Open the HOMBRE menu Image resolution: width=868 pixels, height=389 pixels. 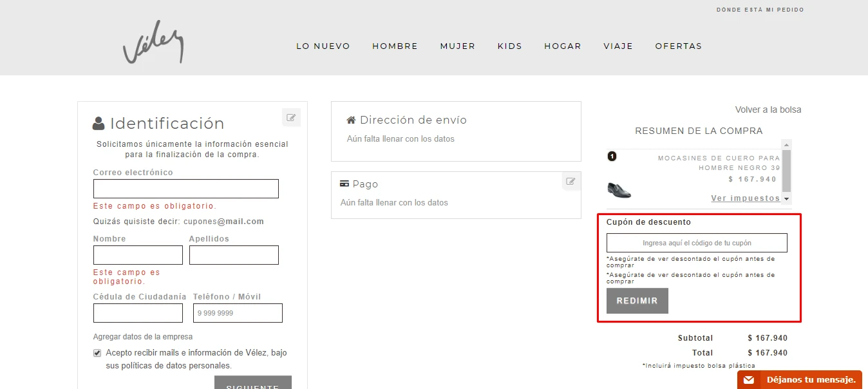coord(395,46)
